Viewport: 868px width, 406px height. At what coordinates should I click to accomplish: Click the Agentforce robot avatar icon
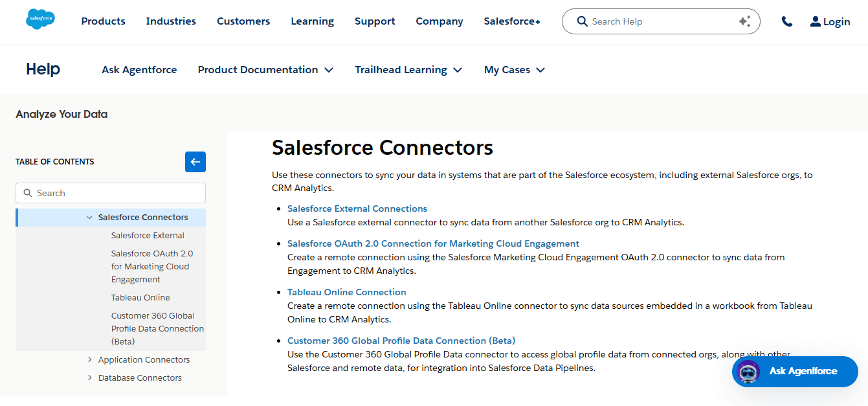tap(748, 372)
